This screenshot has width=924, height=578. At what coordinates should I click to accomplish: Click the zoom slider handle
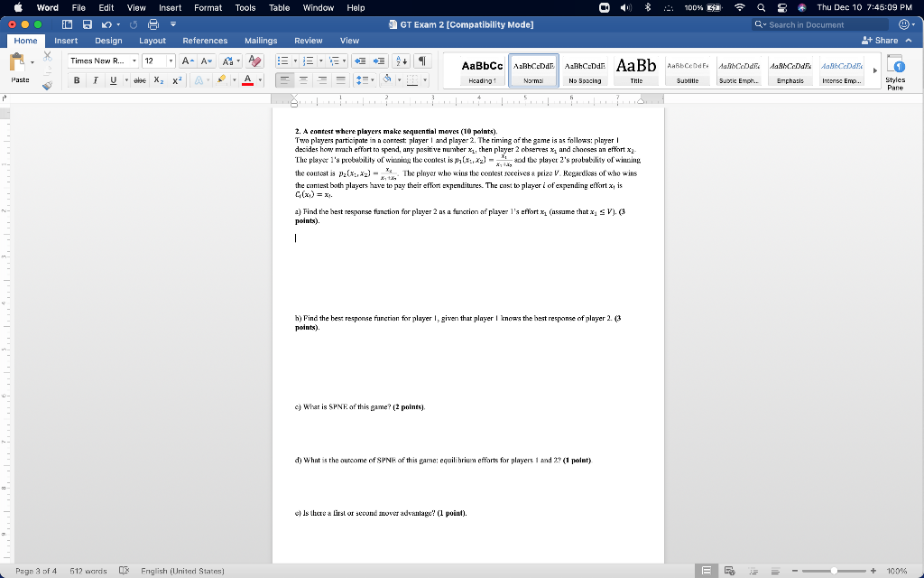click(x=834, y=571)
